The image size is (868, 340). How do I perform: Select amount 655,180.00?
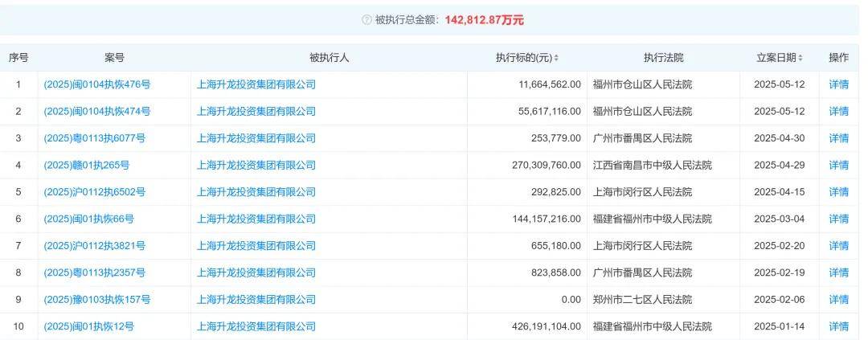556,246
